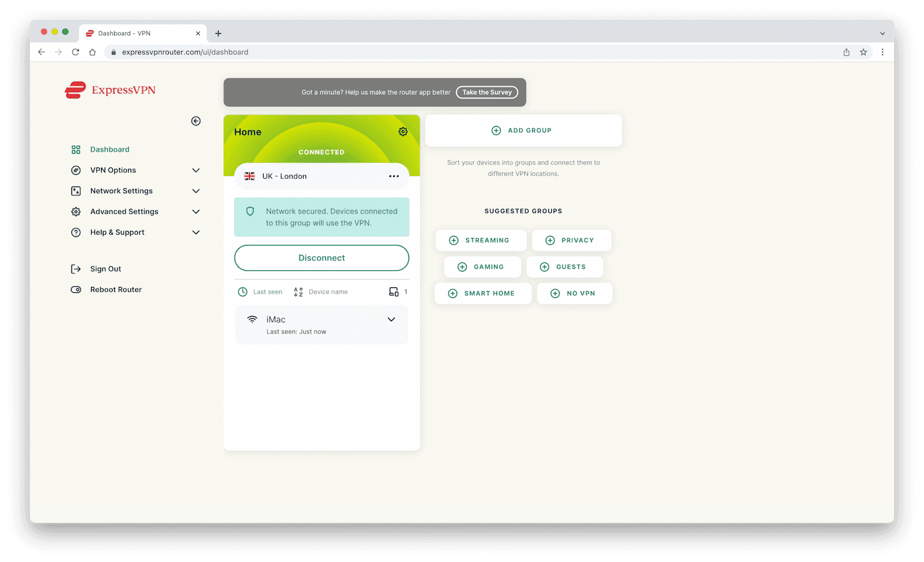The width and height of the screenshot is (924, 562).
Task: Click the Help & Support question icon
Action: click(x=76, y=233)
